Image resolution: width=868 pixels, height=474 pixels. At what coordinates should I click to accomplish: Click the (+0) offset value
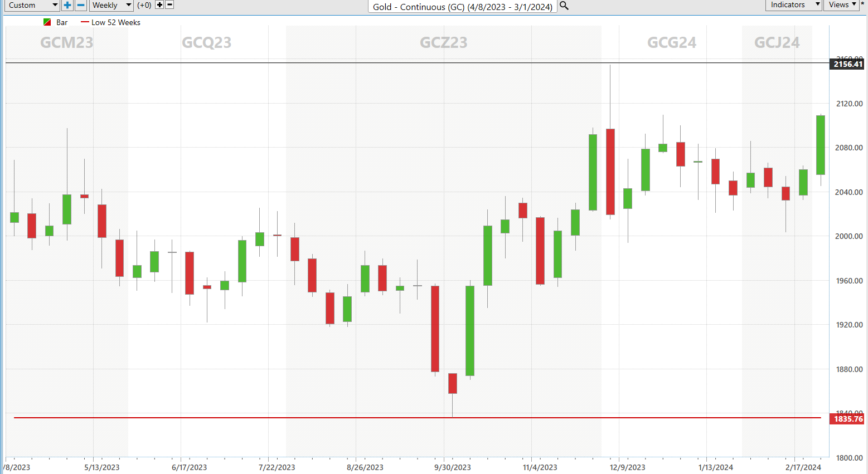(144, 5)
